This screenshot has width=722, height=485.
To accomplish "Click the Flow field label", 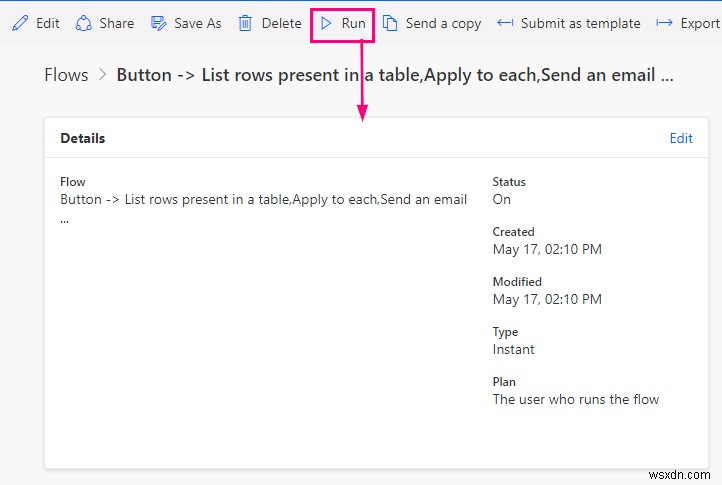I will [x=73, y=182].
